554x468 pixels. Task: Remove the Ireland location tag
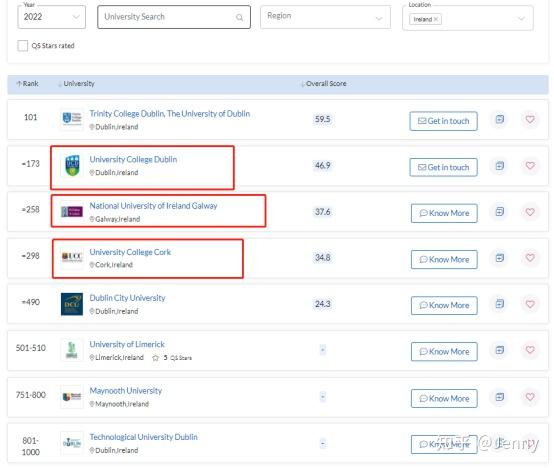click(436, 19)
